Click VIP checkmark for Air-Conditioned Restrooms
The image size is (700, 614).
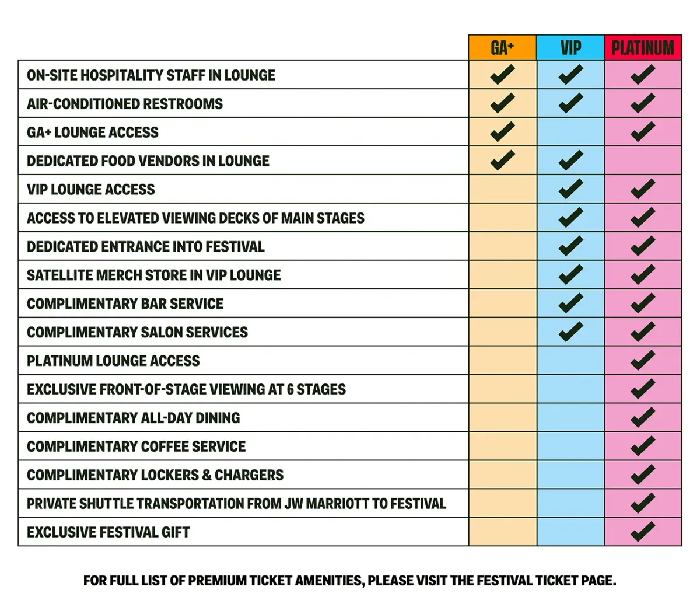pyautogui.click(x=570, y=103)
